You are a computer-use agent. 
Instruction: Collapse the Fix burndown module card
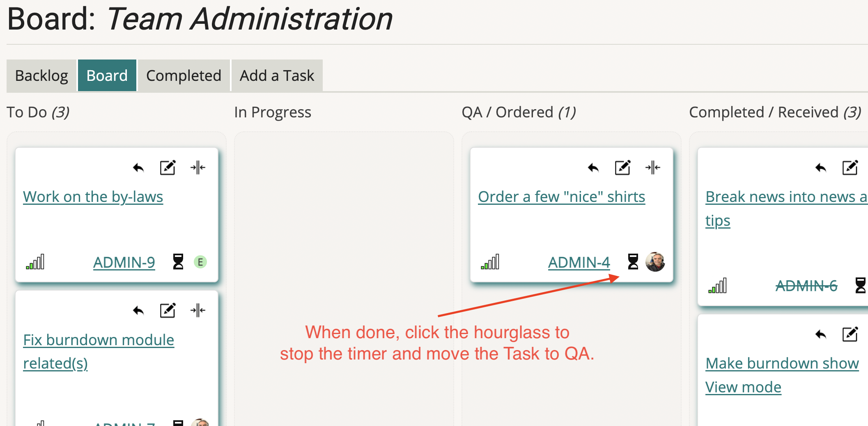click(198, 310)
